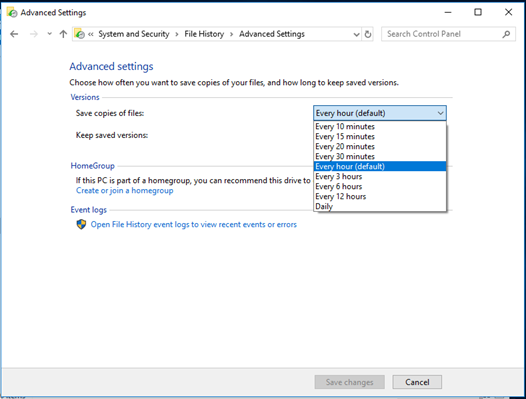Collapse the Save copies of files combo box

[380, 113]
